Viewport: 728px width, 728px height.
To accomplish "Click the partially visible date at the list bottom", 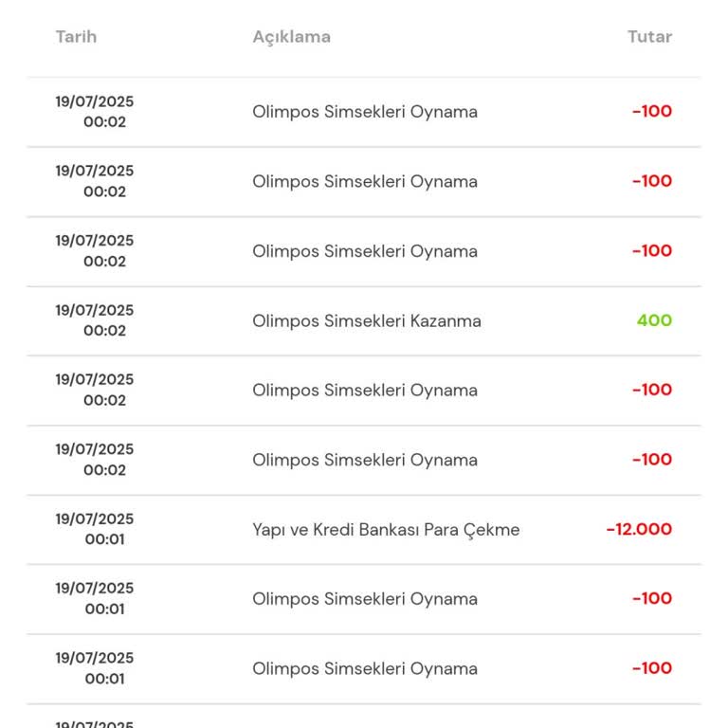I will pos(95,723).
